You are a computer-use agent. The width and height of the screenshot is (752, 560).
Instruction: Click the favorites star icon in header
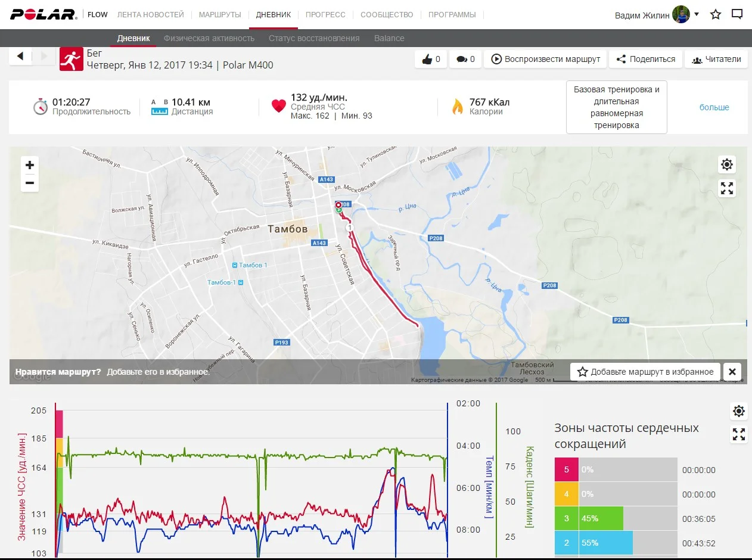[716, 14]
